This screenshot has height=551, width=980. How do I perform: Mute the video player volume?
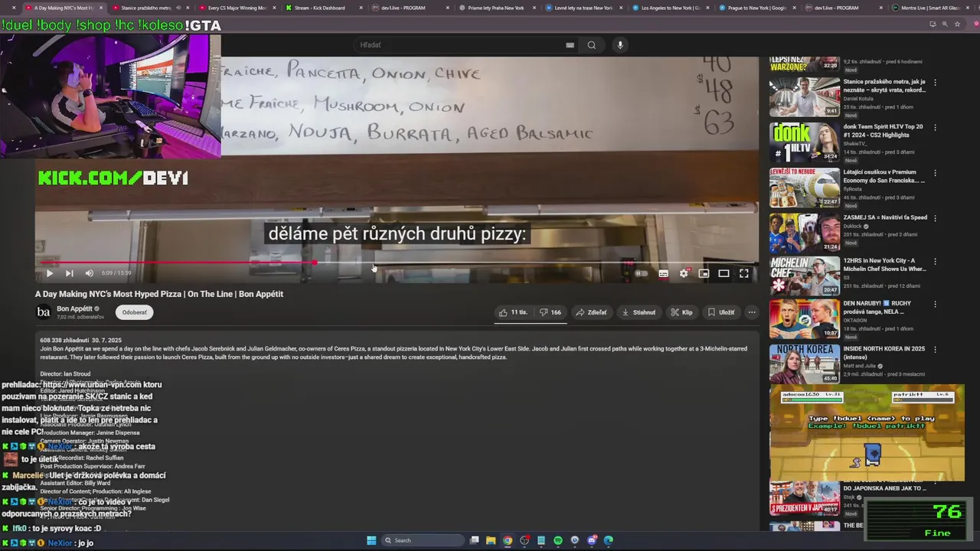89,273
